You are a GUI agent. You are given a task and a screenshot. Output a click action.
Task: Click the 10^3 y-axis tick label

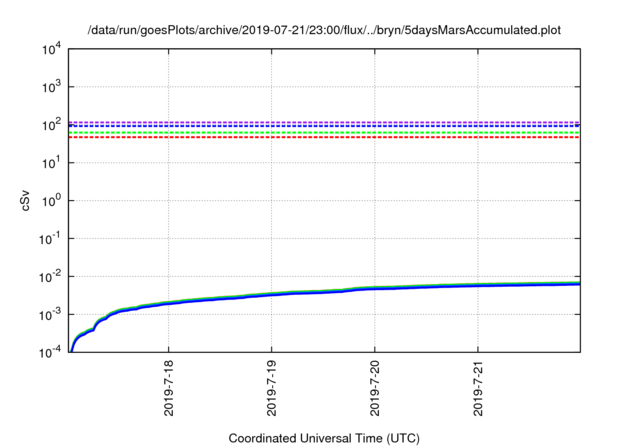coord(52,87)
